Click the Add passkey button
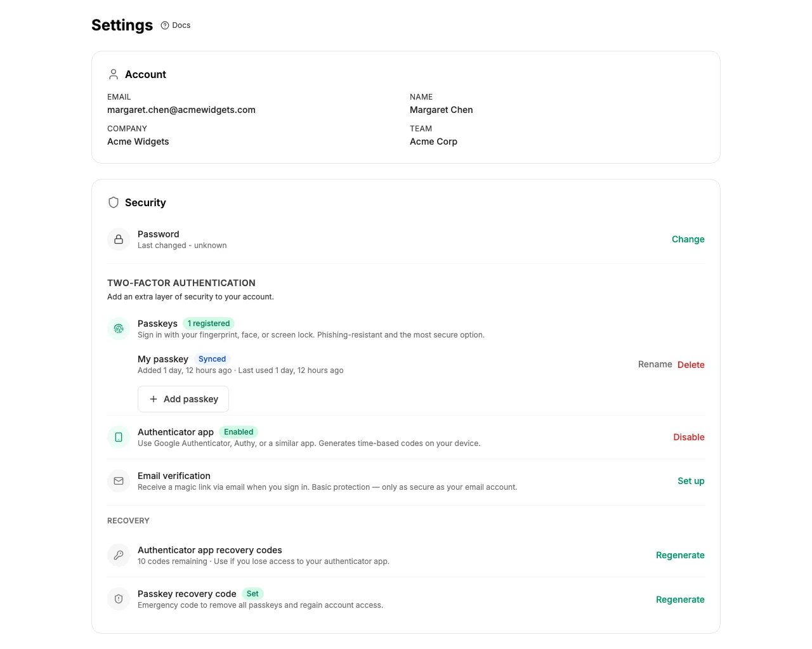 (183, 399)
